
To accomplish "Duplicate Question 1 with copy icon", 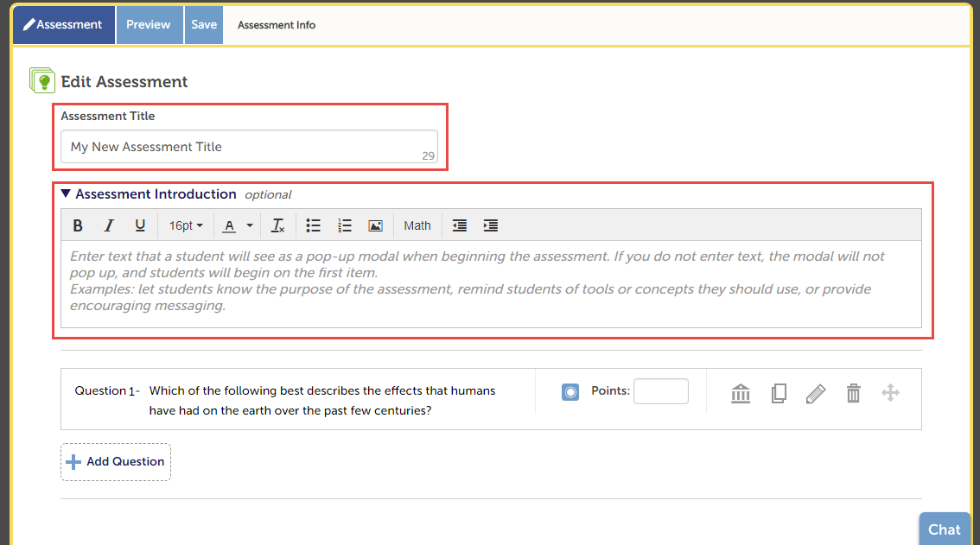I will click(779, 393).
